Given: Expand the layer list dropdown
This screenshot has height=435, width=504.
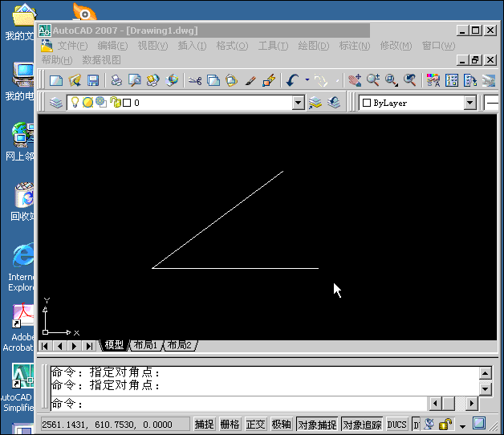Looking at the screenshot, I should pos(299,103).
